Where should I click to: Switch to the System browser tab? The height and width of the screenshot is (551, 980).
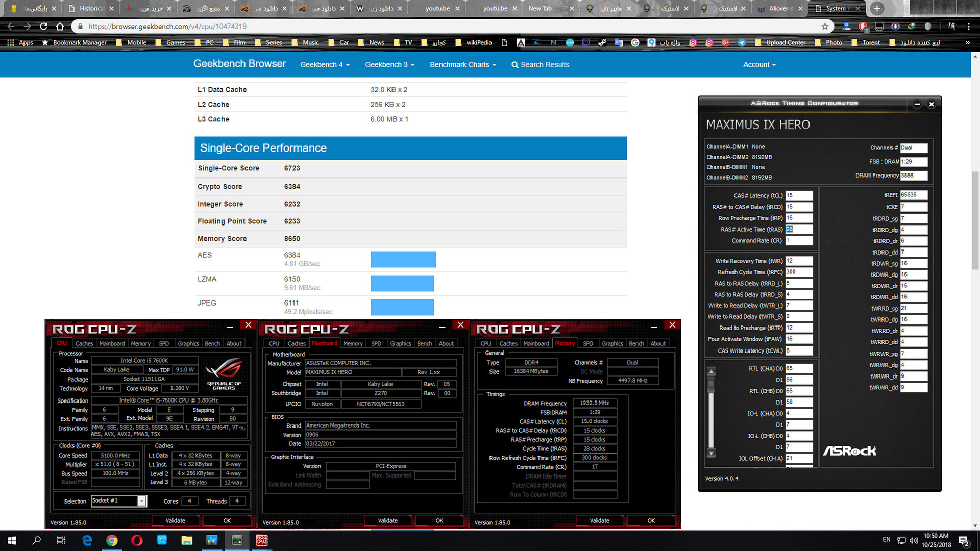pyautogui.click(x=836, y=8)
